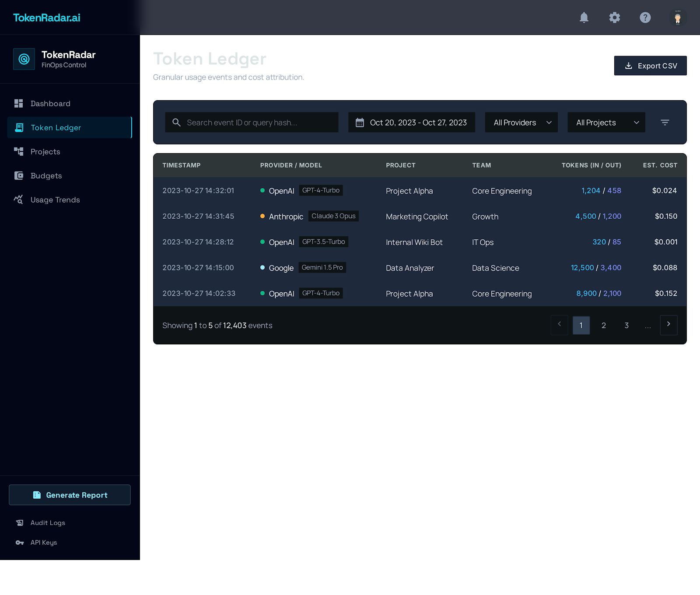The width and height of the screenshot is (700, 595).
Task: Go to next page arrow
Action: click(x=668, y=325)
